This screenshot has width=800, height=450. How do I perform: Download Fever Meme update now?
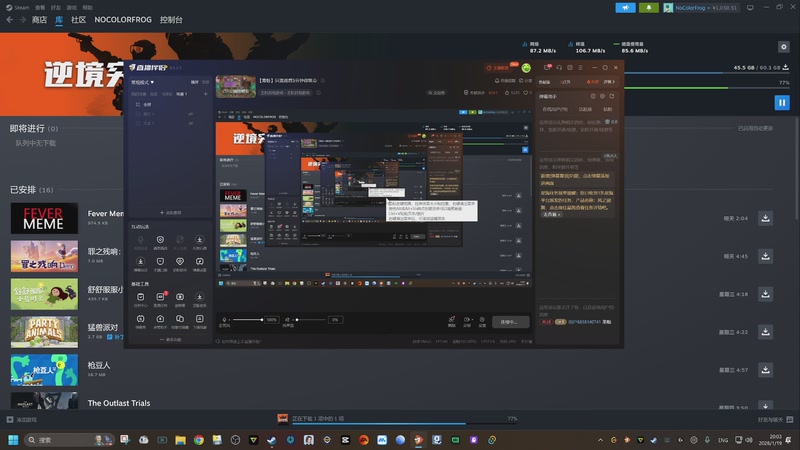765,218
